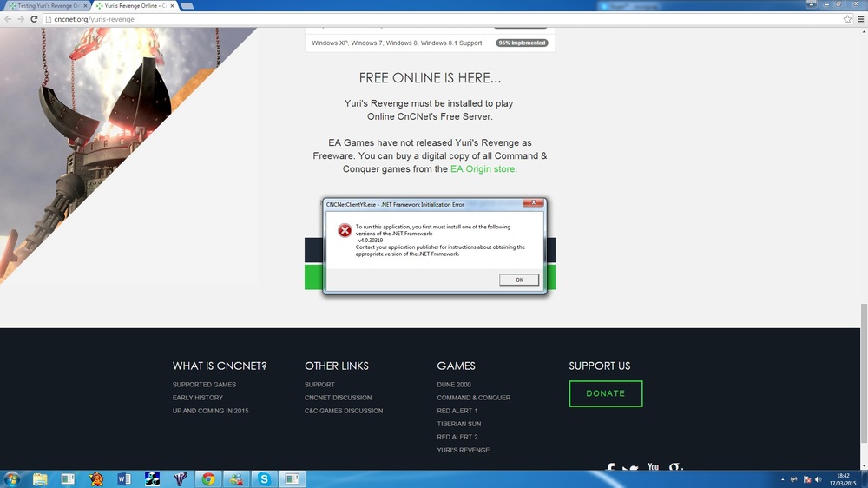Image resolution: width=868 pixels, height=488 pixels.
Task: Click OK in the .NET Framework error dialog
Action: click(x=519, y=280)
